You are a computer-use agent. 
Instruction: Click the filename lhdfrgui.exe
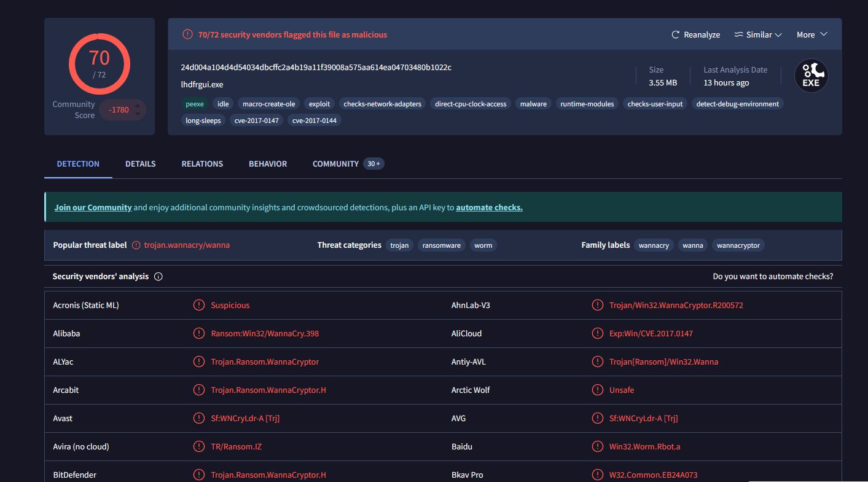pyautogui.click(x=202, y=85)
